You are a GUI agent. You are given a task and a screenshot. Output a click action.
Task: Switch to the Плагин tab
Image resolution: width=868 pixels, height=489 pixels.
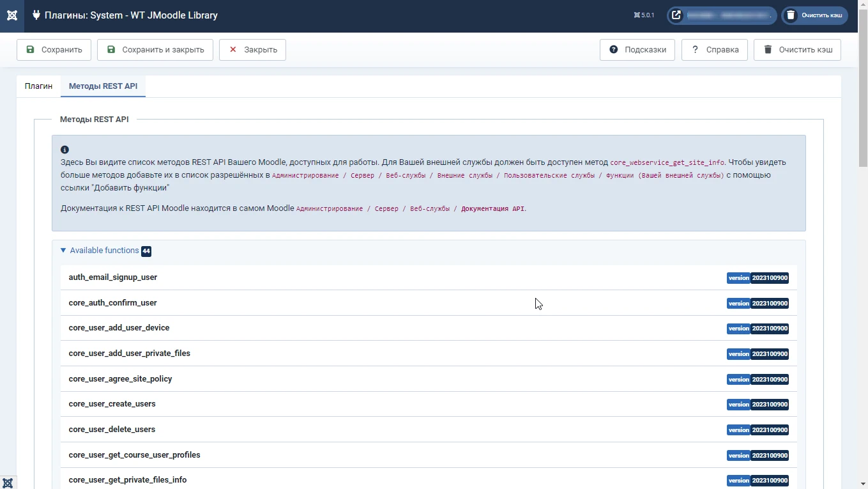[x=38, y=86]
